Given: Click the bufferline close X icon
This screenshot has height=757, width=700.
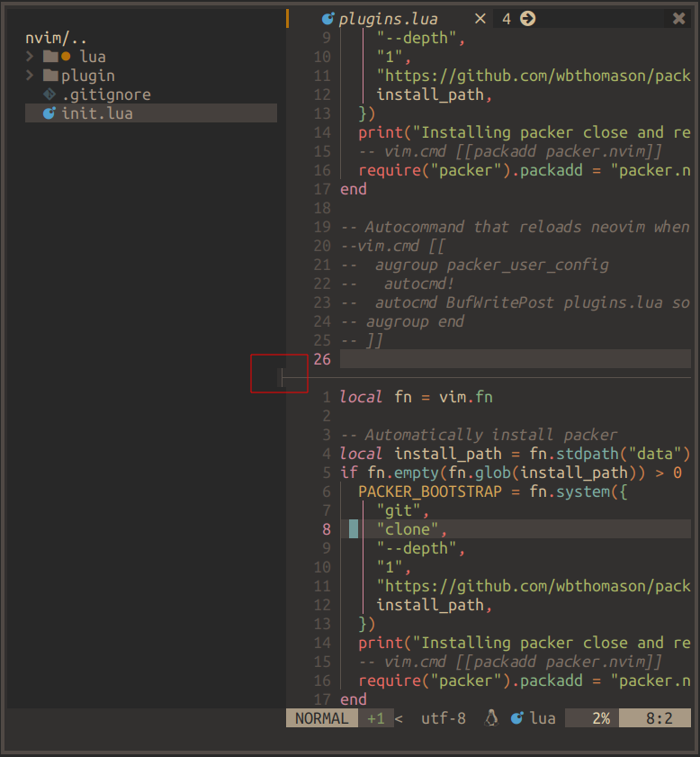Looking at the screenshot, I should click(x=678, y=19).
